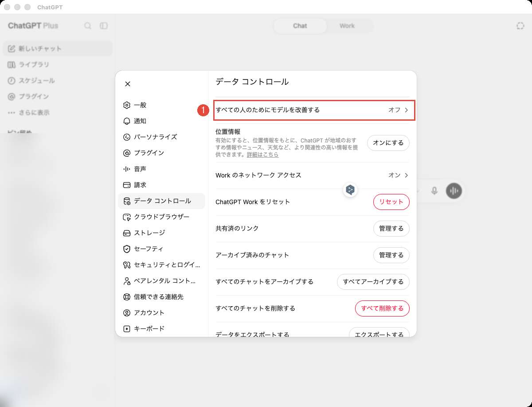This screenshot has width=532, height=407.
Task: Click the クラウドブラウザー icon
Action: 127,217
